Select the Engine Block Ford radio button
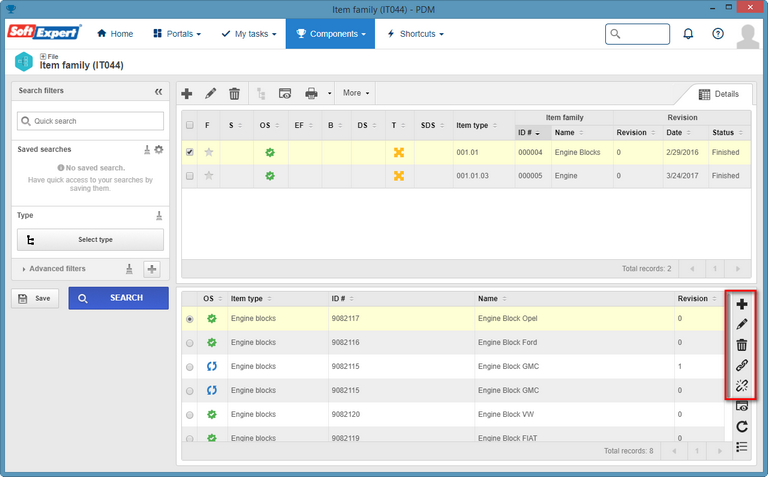Screen dimensions: 768x477 click(x=190, y=343)
